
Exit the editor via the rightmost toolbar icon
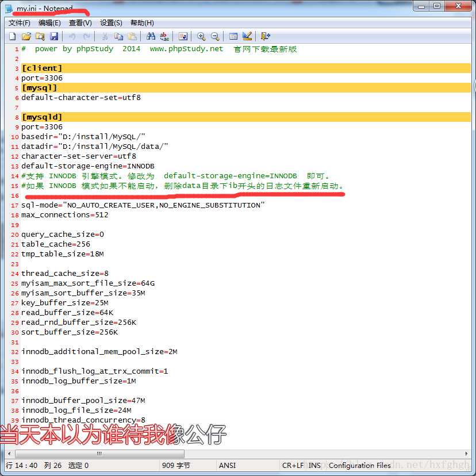tap(266, 36)
